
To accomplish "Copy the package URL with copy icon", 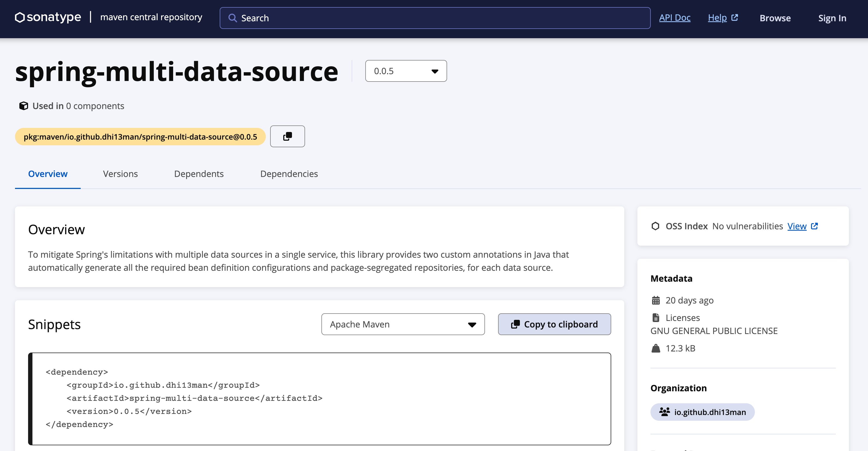I will [287, 137].
